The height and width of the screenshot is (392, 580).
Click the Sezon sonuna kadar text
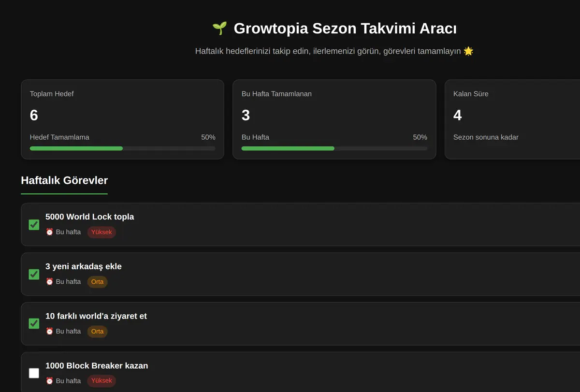(486, 137)
